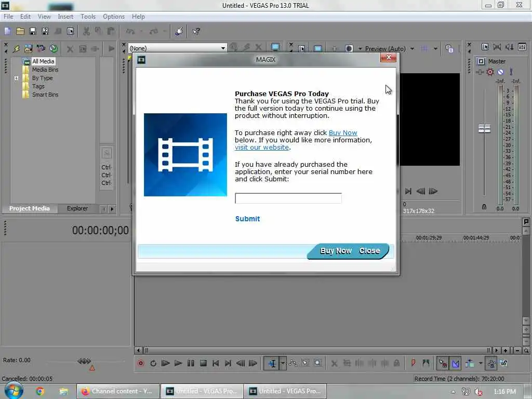
Task: Click the Insert Region icon
Action: click(x=426, y=363)
